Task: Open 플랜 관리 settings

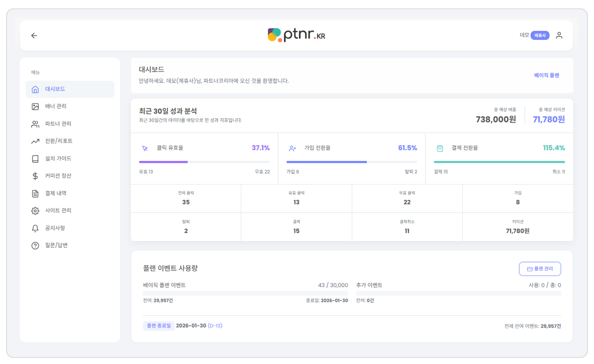Action: pyautogui.click(x=540, y=268)
